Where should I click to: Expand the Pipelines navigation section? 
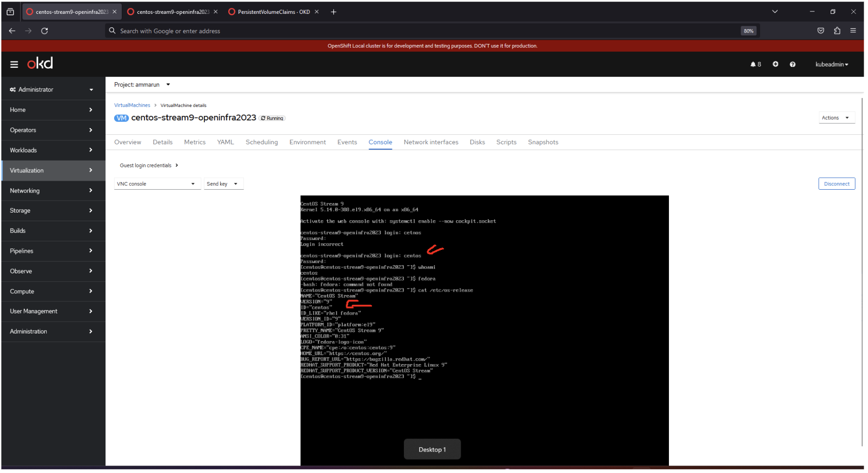point(53,252)
